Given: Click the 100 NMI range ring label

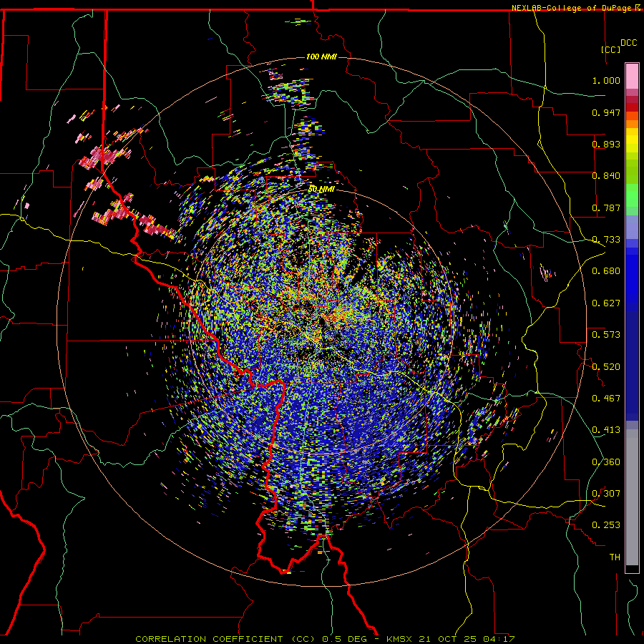Looking at the screenshot, I should coord(321,57).
